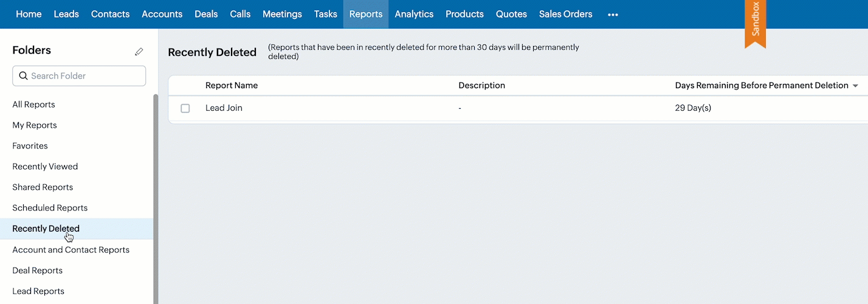Open the more modules ellipsis menu
The height and width of the screenshot is (304, 868).
pos(613,15)
